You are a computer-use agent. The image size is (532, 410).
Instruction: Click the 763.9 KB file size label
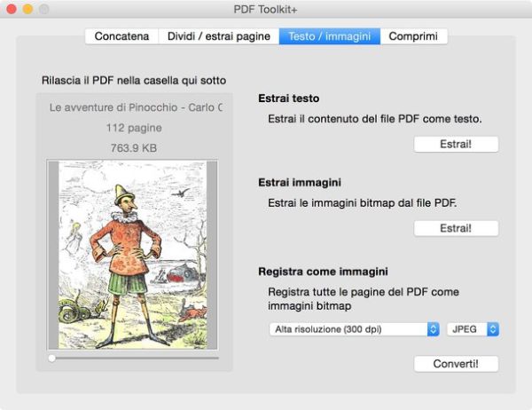133,147
